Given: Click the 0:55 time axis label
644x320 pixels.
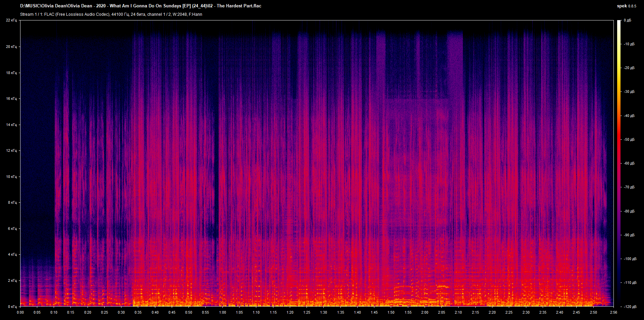Looking at the screenshot, I should pos(206,312).
